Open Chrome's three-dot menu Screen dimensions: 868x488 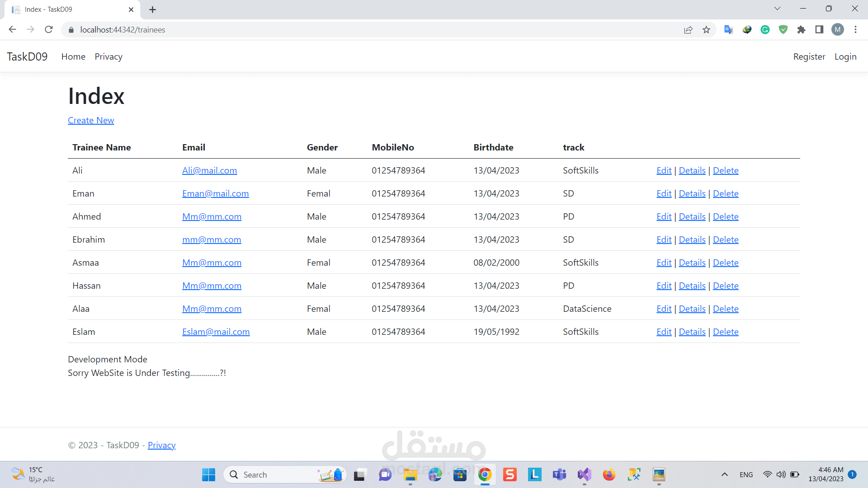(x=855, y=29)
